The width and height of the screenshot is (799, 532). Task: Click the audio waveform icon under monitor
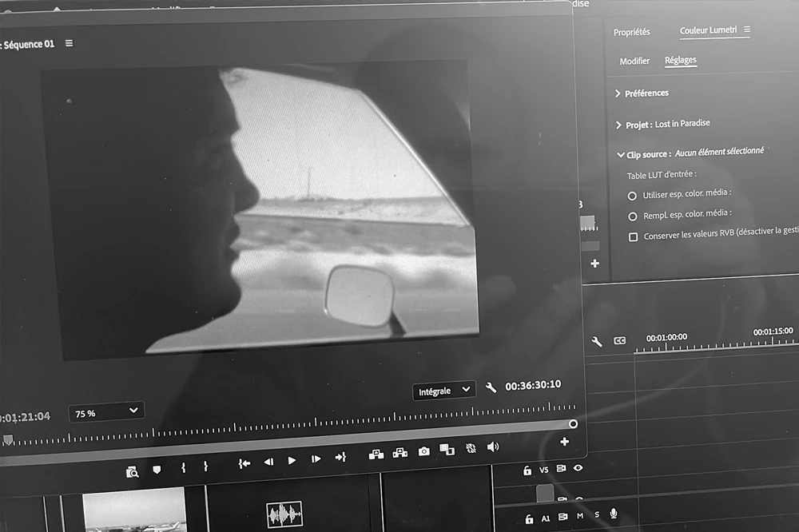[284, 514]
